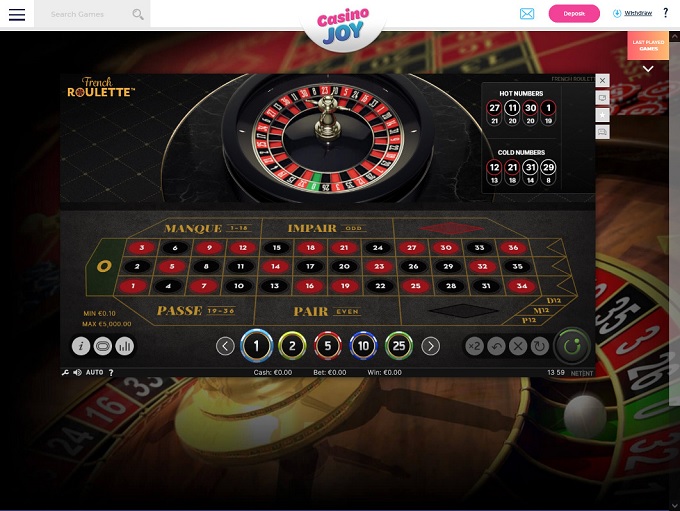Bet on the red diamond
This screenshot has height=511, width=680.
[451, 228]
